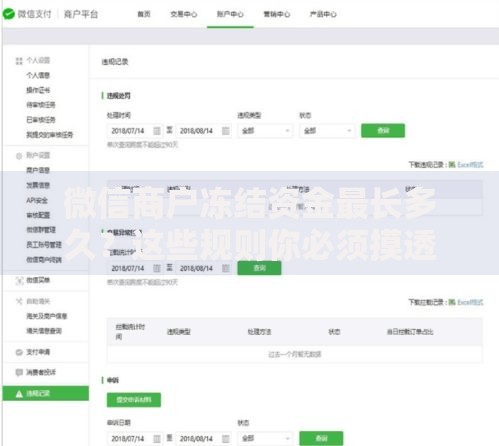Image resolution: width=499 pixels, height=446 pixels.
Task: Click the WeChat Pay logo icon
Action: point(9,14)
